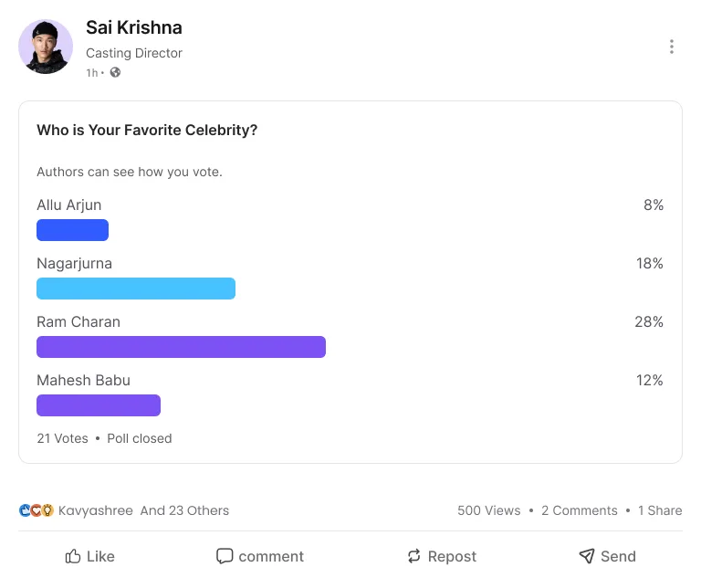
Task: Click the Repost arrows icon
Action: click(x=414, y=556)
